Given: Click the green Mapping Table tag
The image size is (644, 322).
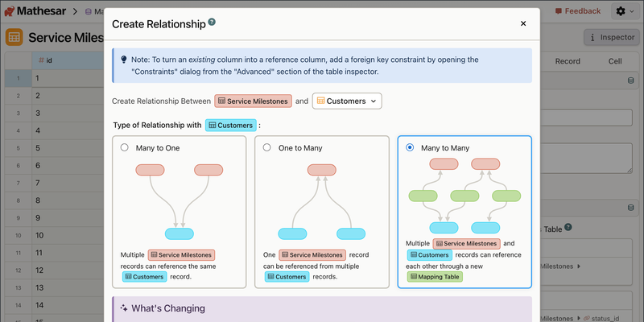Looking at the screenshot, I should click(435, 277).
